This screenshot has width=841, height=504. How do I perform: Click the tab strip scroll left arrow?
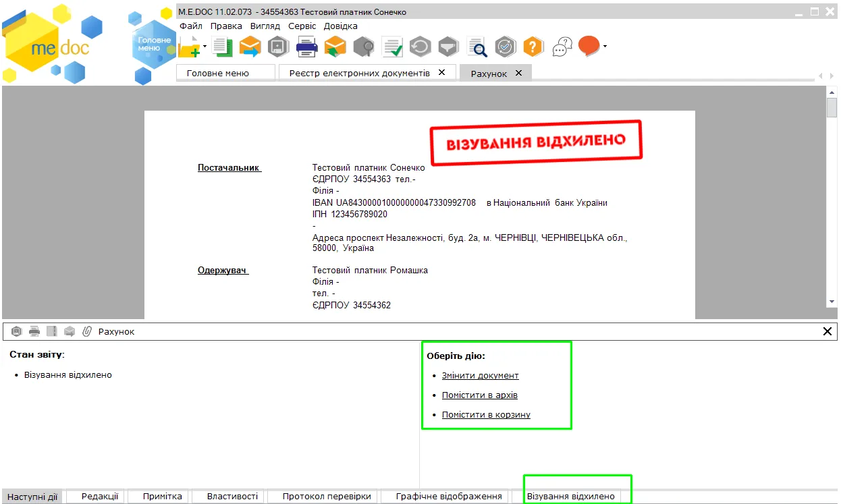coord(821,76)
